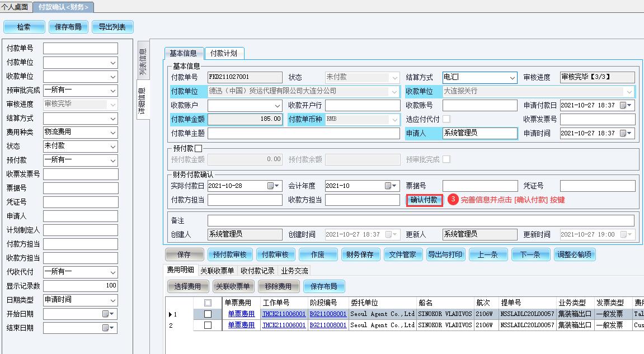Click the red step 3 marker icon

(x=454, y=199)
